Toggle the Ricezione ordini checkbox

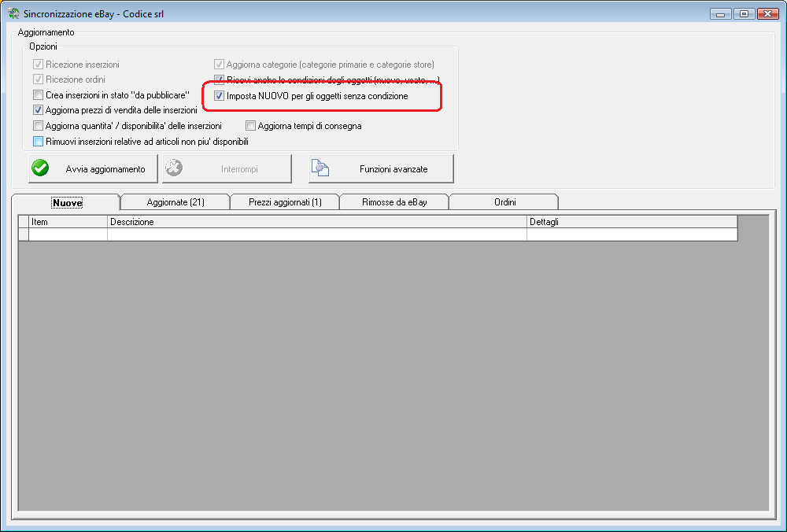coord(38,79)
